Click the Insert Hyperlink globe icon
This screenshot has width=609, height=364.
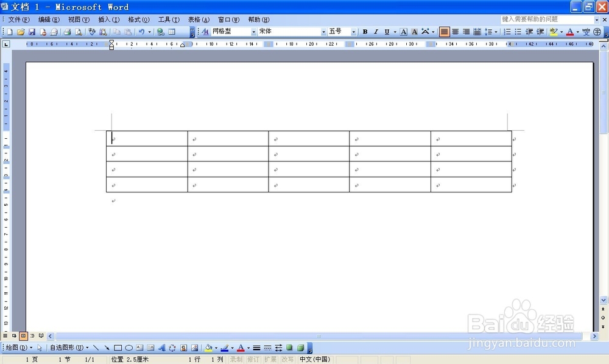pos(160,32)
